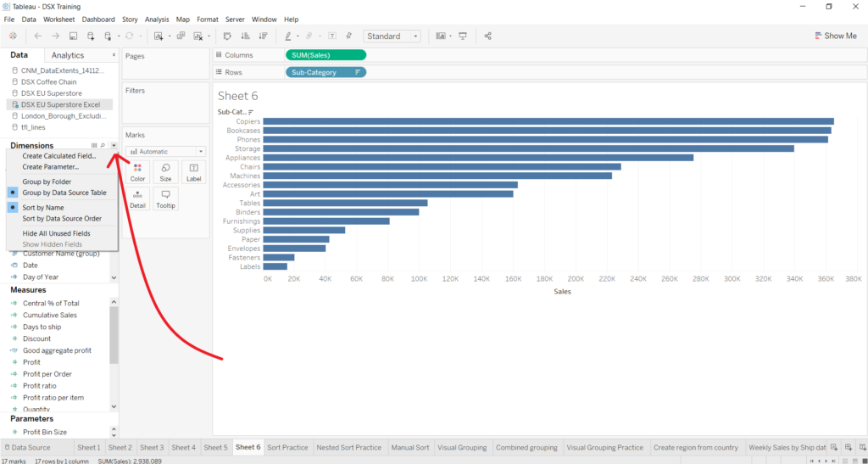
Task: Select Group by Data Source Table option
Action: [64, 193]
